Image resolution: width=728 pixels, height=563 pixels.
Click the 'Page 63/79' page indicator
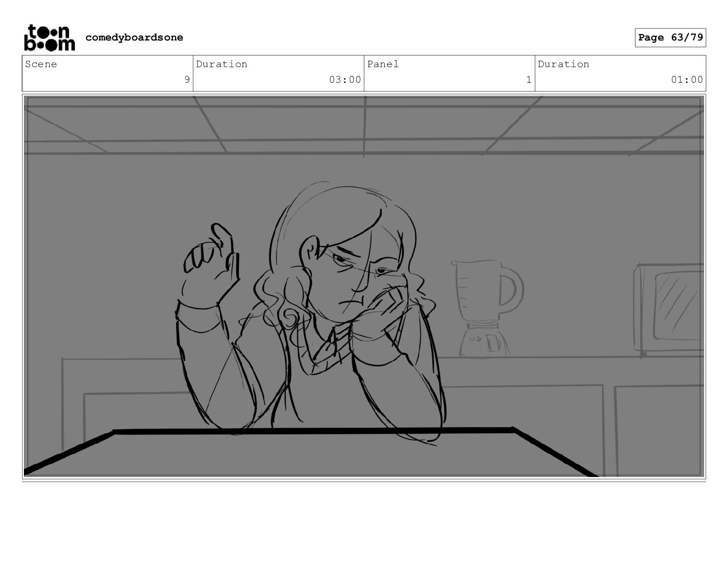click(x=671, y=38)
